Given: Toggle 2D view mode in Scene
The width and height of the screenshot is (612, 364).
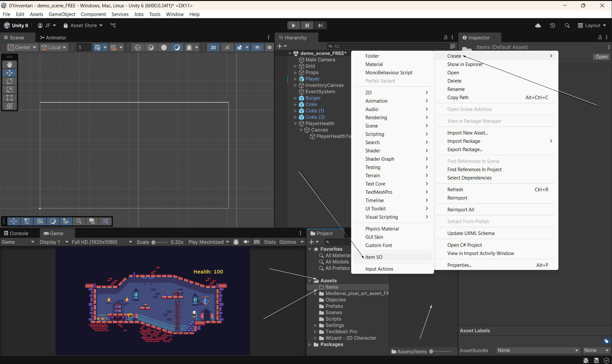Looking at the screenshot, I should tap(213, 47).
